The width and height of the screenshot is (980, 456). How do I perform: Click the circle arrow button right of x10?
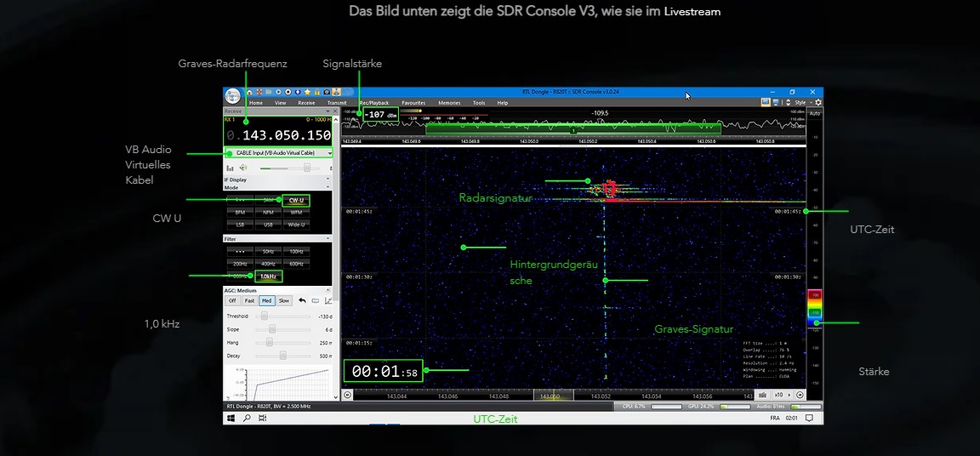800,395
